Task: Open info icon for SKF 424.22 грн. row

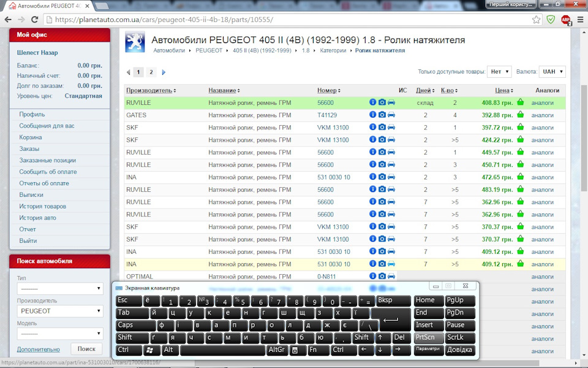Action: click(x=372, y=139)
